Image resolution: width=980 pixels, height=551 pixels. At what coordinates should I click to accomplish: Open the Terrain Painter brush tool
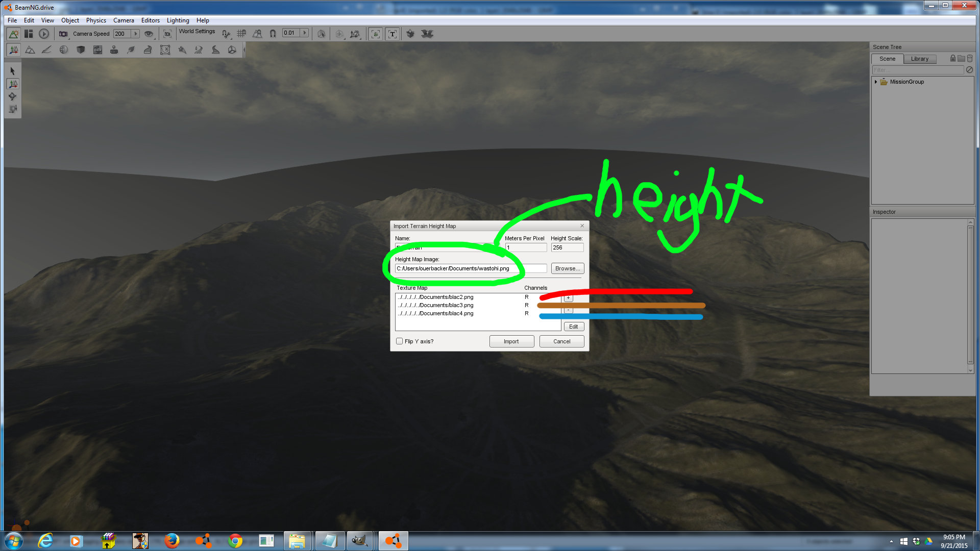46,50
